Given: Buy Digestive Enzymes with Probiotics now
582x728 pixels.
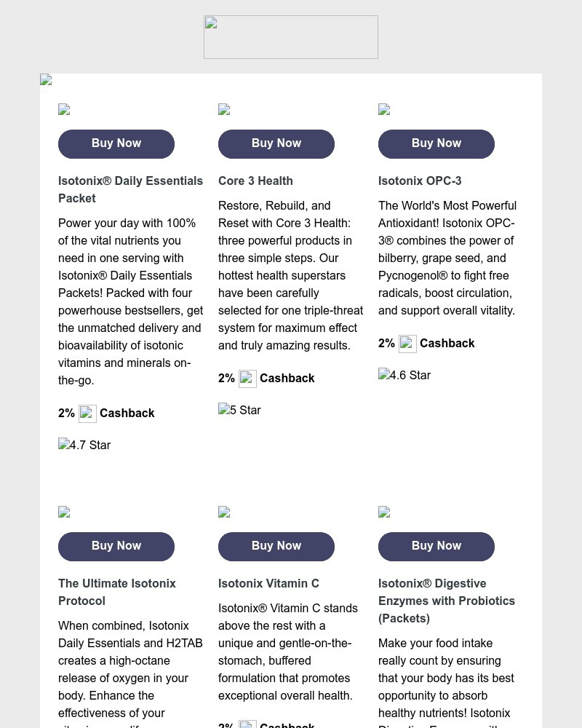Looking at the screenshot, I should (x=436, y=547).
